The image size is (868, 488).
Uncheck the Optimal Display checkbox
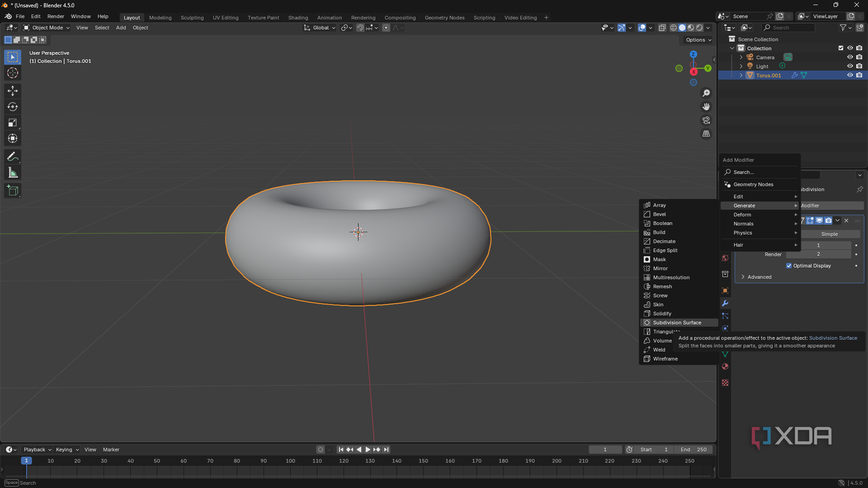click(789, 265)
